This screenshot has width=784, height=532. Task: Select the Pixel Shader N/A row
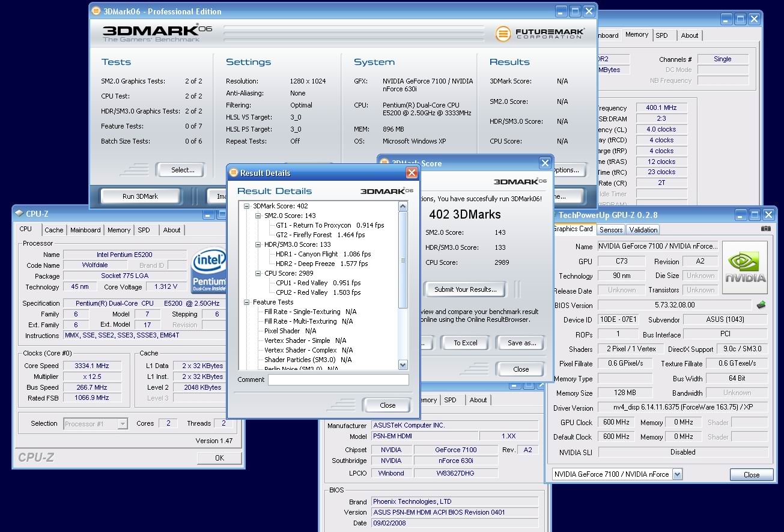coord(290,331)
